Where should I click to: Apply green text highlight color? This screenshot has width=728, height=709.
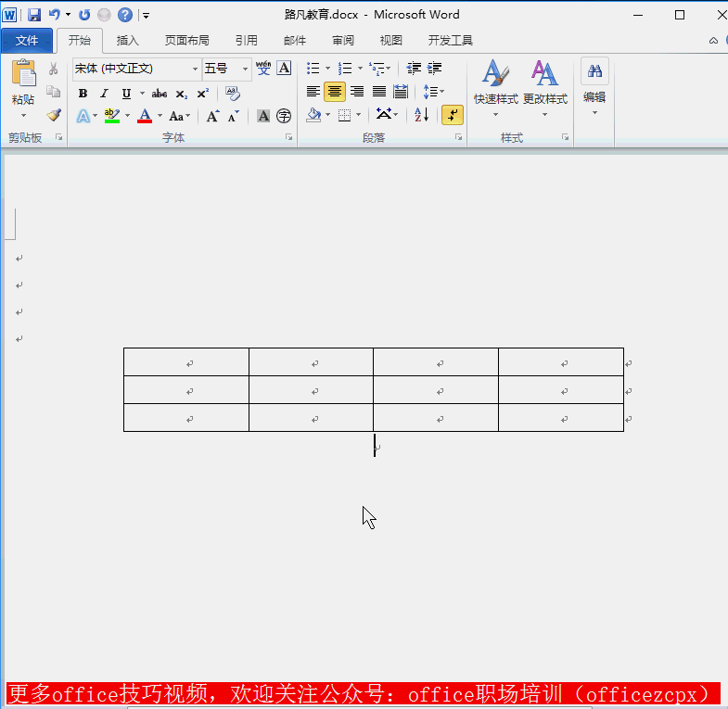112,116
